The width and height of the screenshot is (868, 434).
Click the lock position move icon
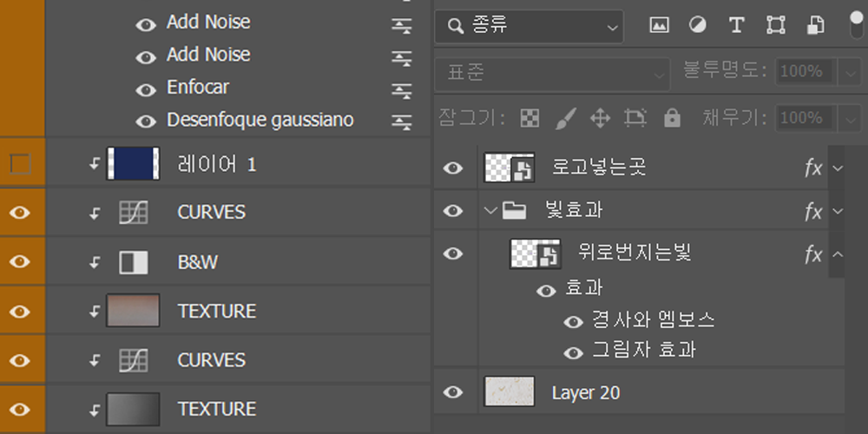(600, 118)
